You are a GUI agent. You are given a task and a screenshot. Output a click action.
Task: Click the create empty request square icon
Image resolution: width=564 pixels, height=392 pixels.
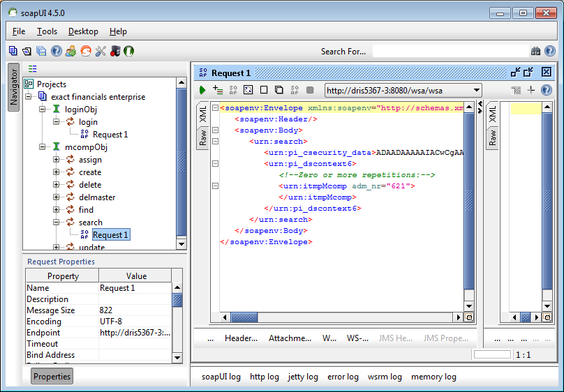[x=264, y=90]
